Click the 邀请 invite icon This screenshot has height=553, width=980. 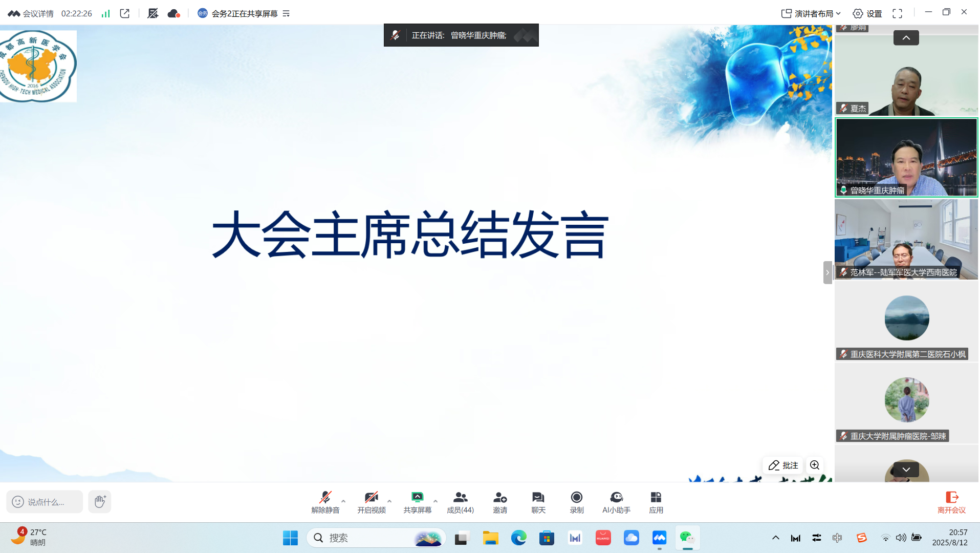coord(499,501)
